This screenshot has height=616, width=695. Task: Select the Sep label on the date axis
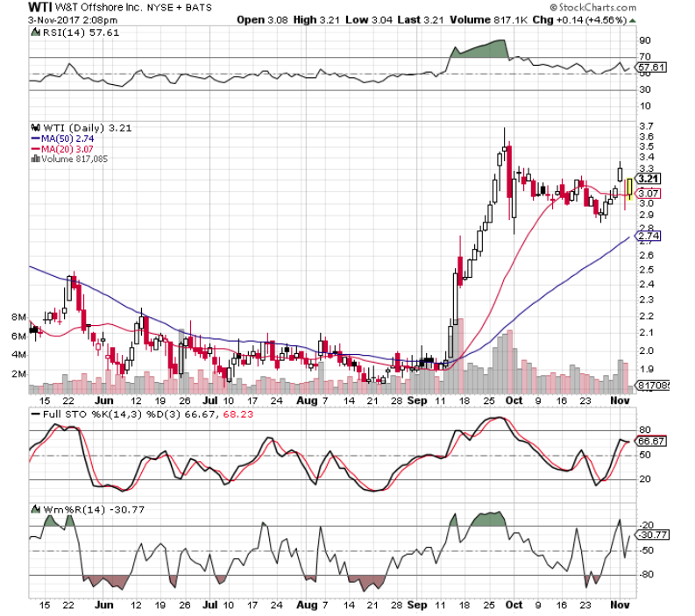pyautogui.click(x=416, y=604)
